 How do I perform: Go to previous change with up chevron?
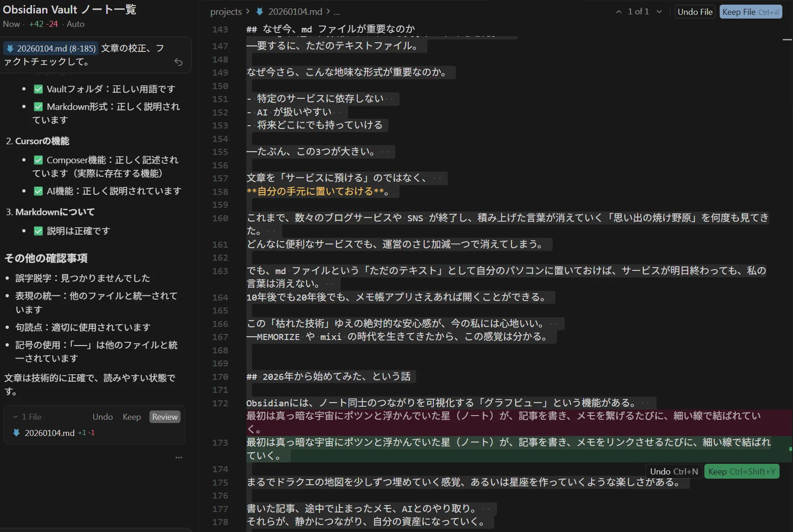click(619, 12)
